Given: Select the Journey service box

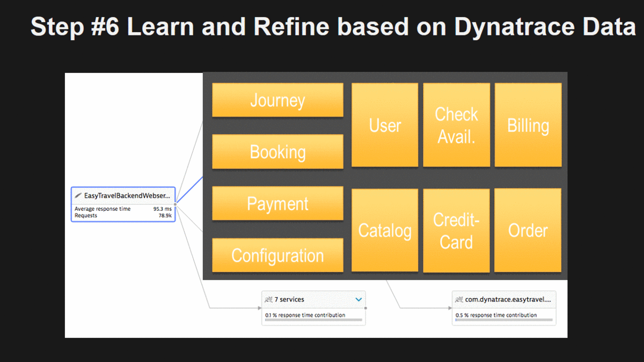Looking at the screenshot, I should click(x=277, y=100).
